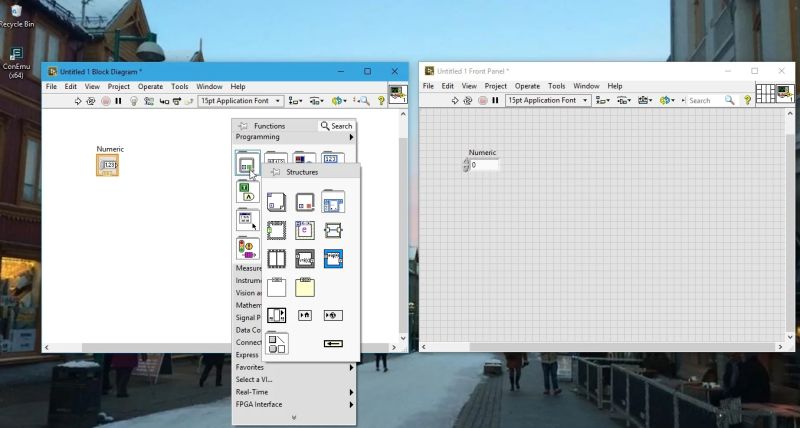
Task: Open the Synchronization subpalette icon
Action: 247,248
